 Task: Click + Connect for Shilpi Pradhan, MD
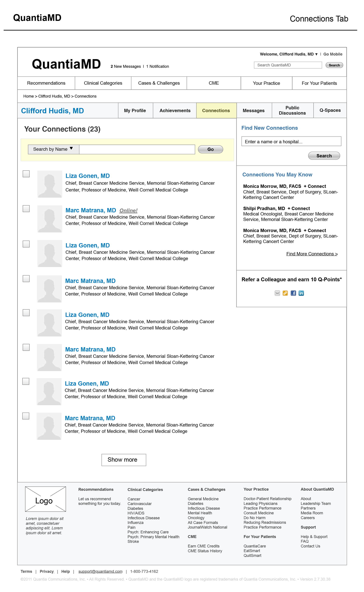[x=299, y=208]
